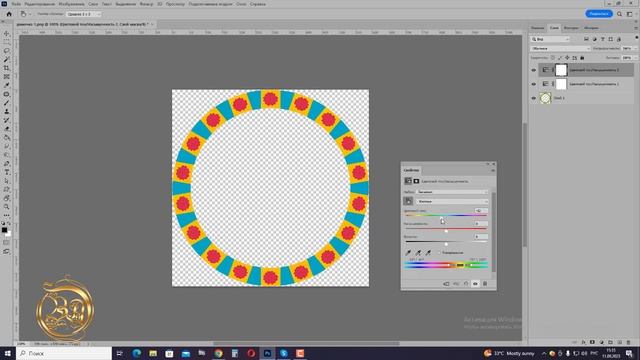Click the lightness slider handle
This screenshot has width=640, height=360.
click(x=446, y=244)
